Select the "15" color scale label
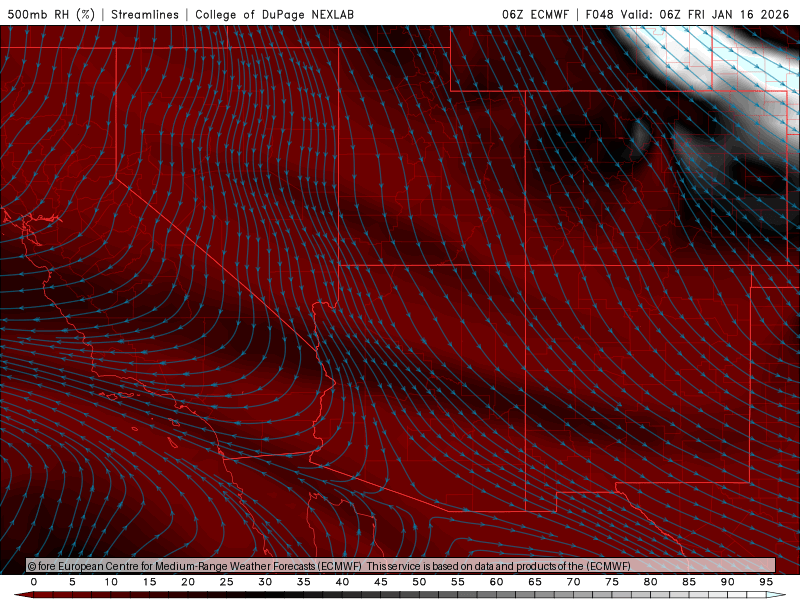 pyautogui.click(x=149, y=582)
